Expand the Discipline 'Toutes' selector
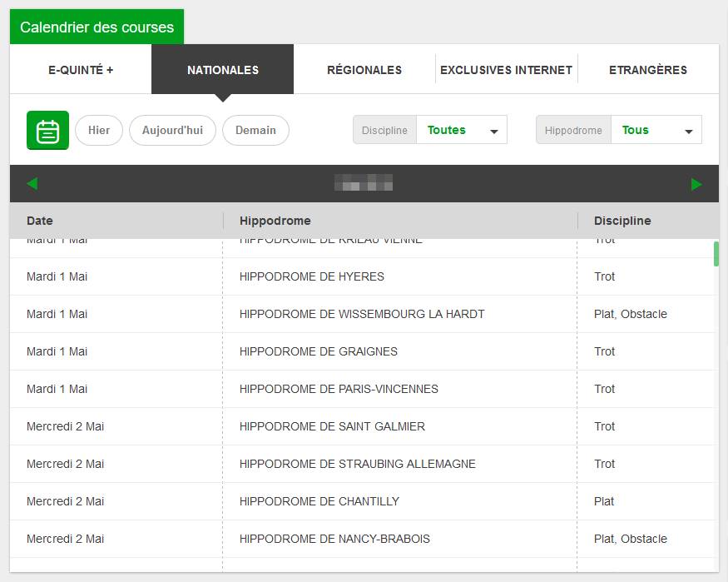728x582 pixels. pos(447,130)
